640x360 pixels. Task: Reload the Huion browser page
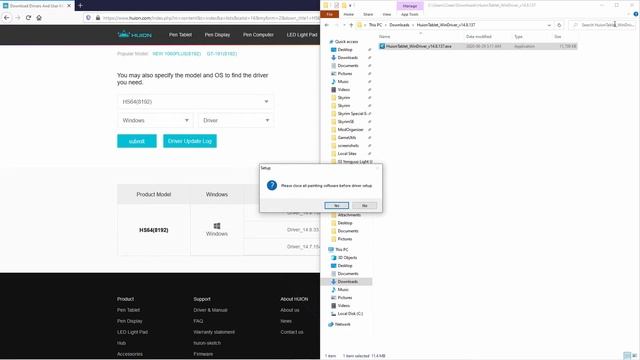point(28,18)
